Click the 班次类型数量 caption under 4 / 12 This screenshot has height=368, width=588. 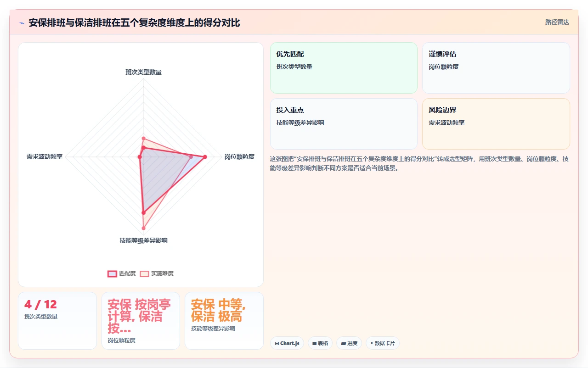[x=41, y=316]
